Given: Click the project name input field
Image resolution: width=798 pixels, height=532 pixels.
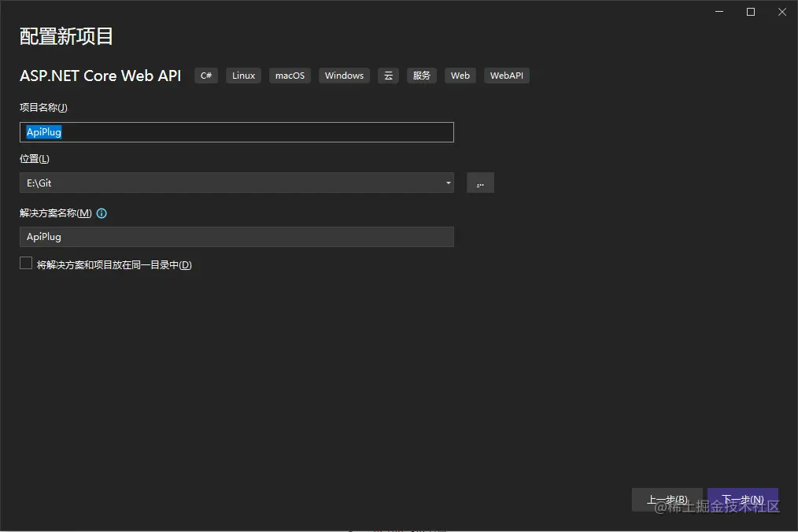Looking at the screenshot, I should pyautogui.click(x=237, y=132).
